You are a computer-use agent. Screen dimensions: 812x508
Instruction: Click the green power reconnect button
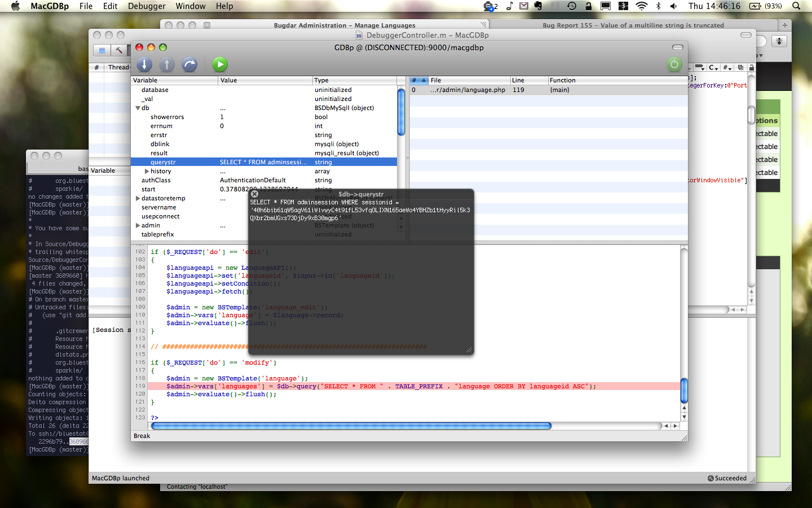coord(674,64)
